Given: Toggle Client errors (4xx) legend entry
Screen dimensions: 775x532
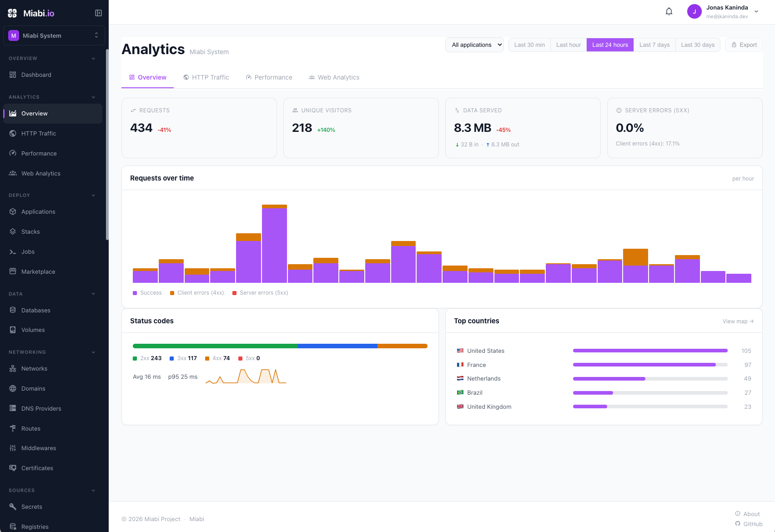Looking at the screenshot, I should pyautogui.click(x=197, y=293).
